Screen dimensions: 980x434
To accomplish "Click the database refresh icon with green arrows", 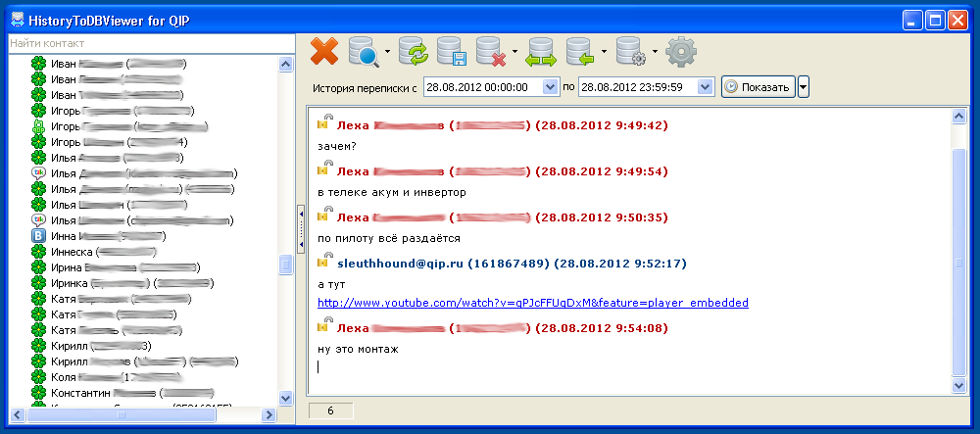I will [x=413, y=51].
